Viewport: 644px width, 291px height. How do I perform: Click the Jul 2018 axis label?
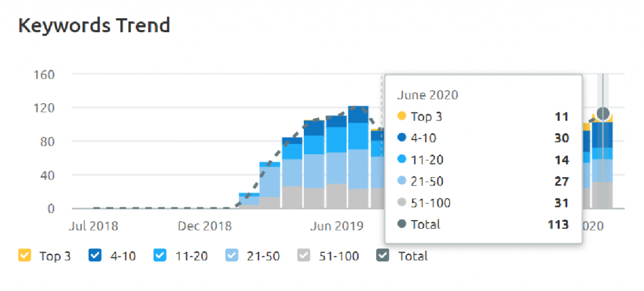93,226
